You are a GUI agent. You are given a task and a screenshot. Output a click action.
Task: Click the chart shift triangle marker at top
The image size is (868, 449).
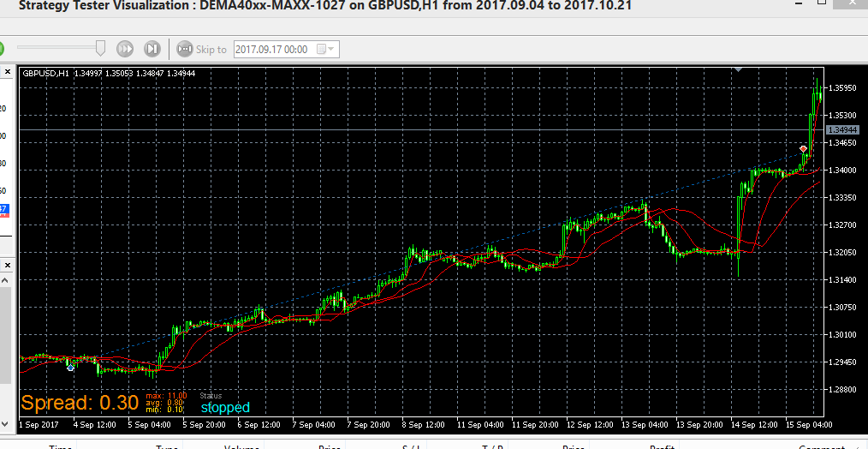tap(738, 70)
